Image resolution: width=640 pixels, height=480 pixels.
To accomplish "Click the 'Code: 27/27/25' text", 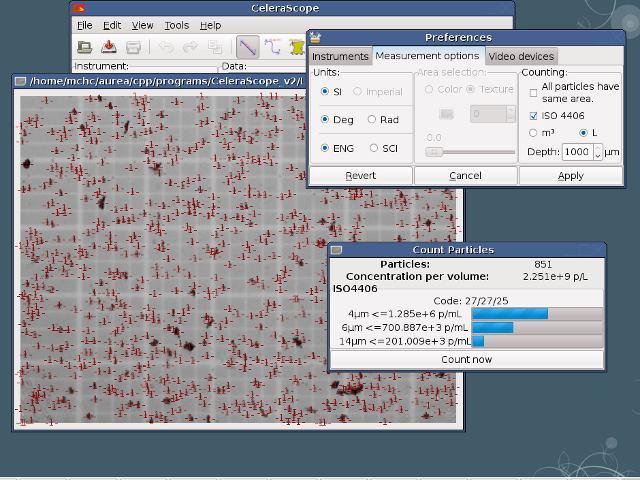I will coord(471,301).
